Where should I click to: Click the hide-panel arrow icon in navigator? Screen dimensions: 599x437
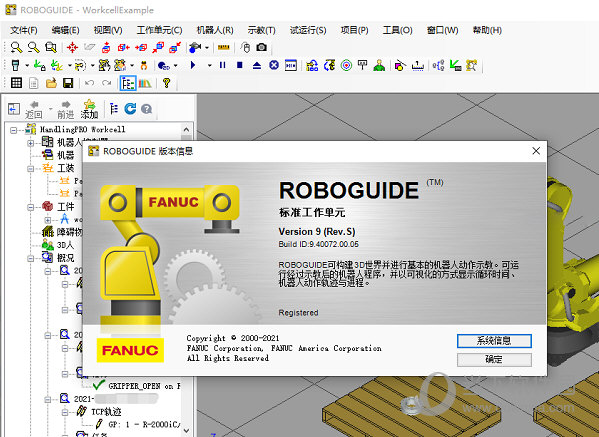(x=14, y=109)
